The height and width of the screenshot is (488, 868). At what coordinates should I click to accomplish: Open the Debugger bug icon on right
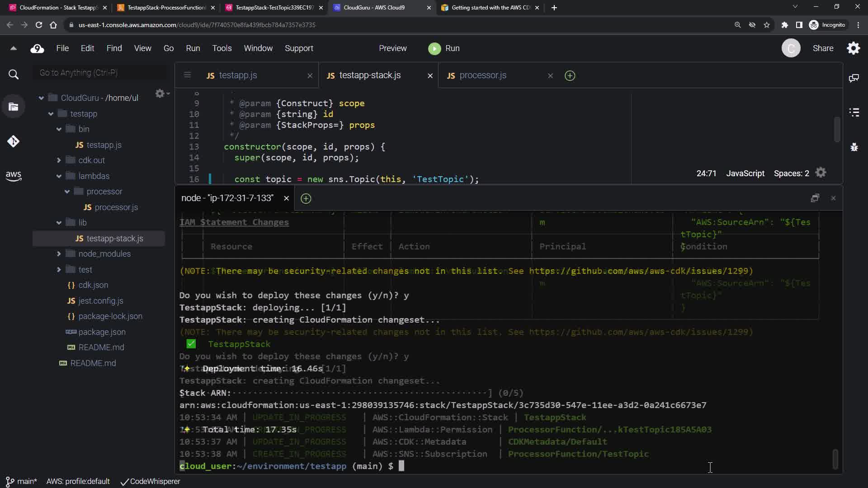pyautogui.click(x=854, y=147)
